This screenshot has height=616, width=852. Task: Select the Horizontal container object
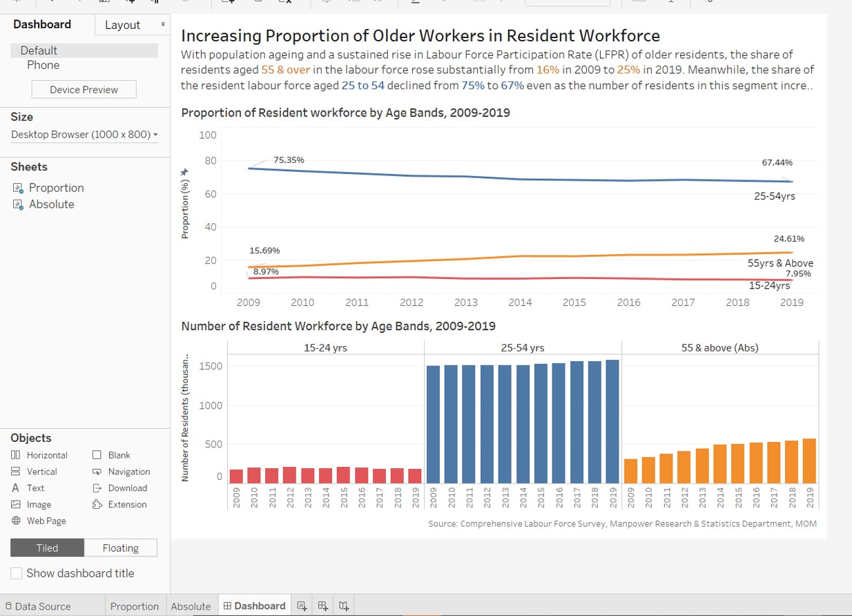(x=16, y=455)
